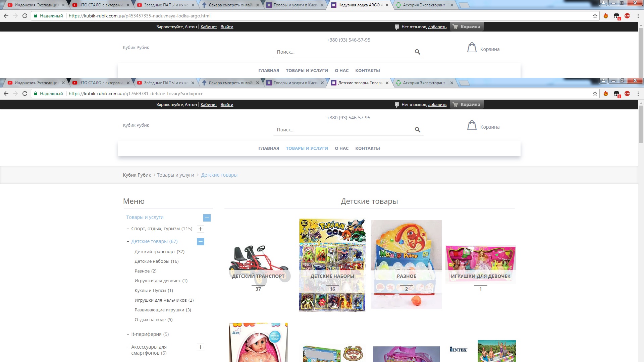Bookmark star in upper browser address bar
644x362 pixels.
point(595,16)
